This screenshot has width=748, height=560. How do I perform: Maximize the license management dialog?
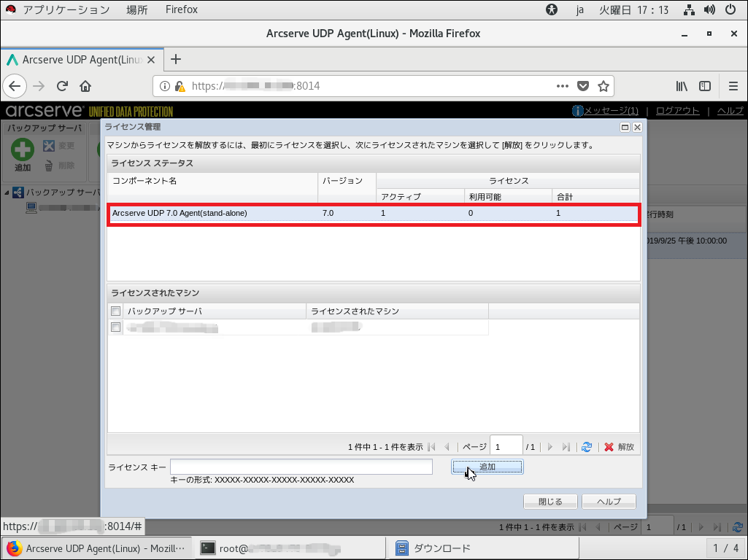point(625,128)
